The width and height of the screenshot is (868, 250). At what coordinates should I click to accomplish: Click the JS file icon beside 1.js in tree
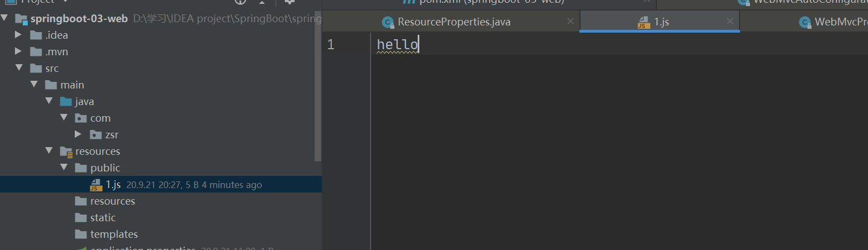[96, 185]
